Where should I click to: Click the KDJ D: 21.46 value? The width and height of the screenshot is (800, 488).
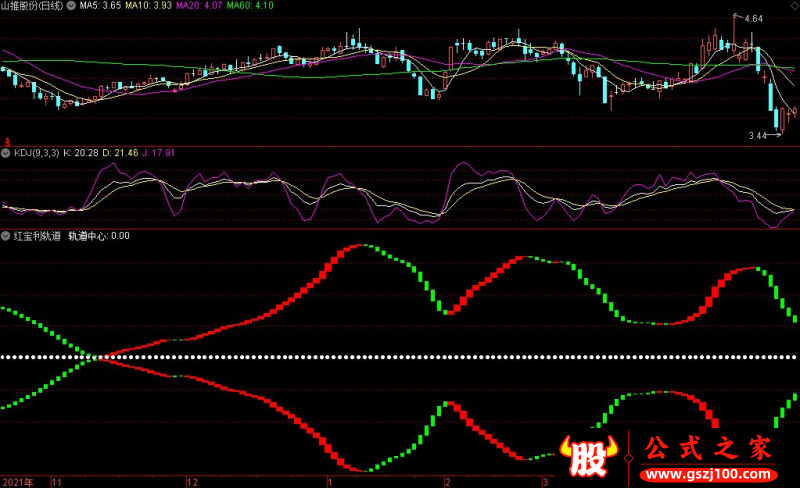point(120,153)
